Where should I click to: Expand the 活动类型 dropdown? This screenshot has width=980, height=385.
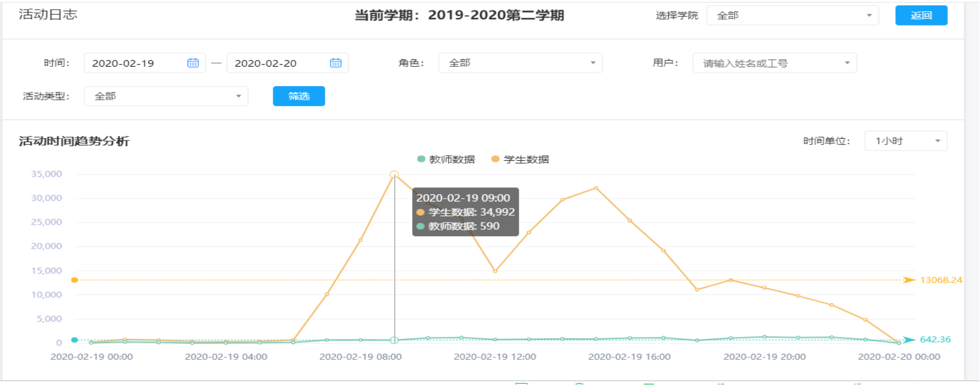[166, 96]
